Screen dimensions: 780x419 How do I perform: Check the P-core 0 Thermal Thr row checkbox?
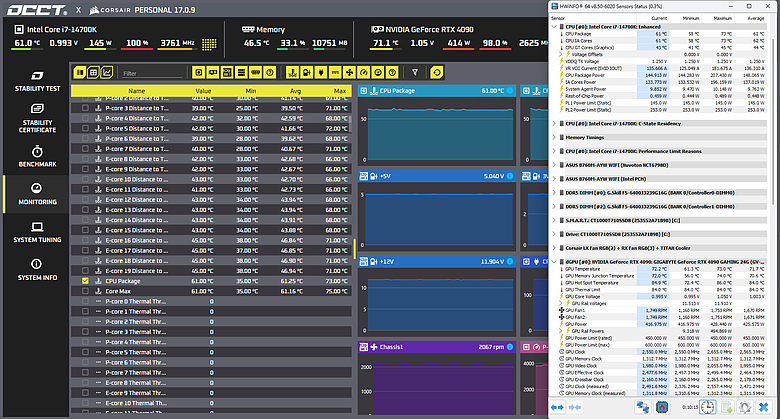tap(85, 302)
